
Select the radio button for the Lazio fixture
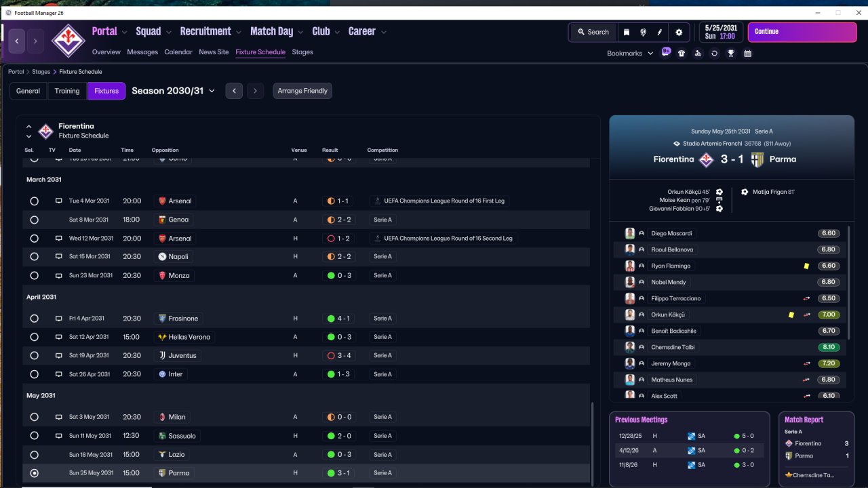(35, 454)
